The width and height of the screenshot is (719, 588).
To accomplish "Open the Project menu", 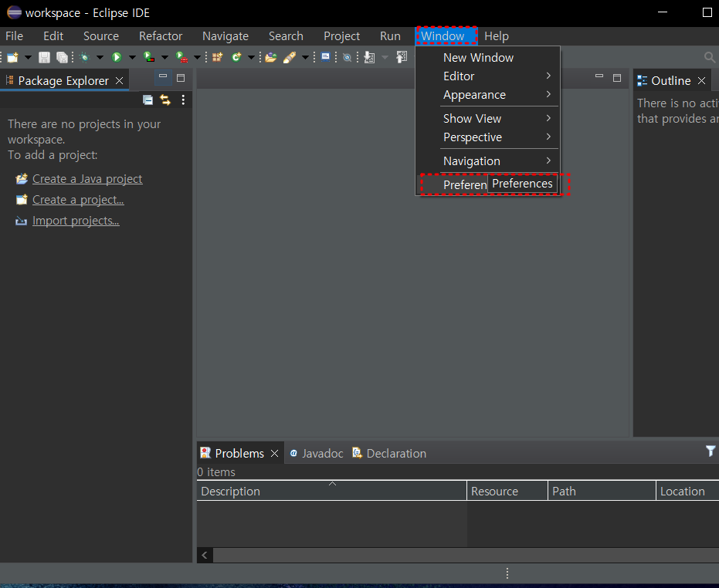I will pyautogui.click(x=341, y=36).
